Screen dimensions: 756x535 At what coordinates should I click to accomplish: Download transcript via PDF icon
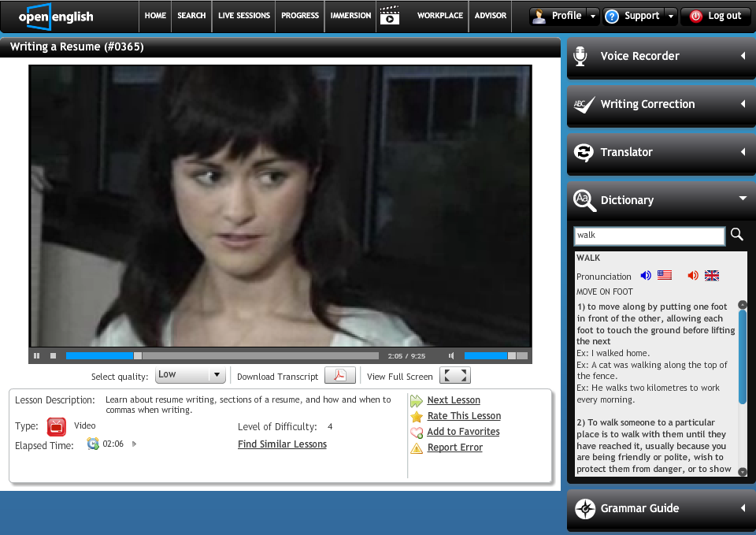tap(339, 376)
